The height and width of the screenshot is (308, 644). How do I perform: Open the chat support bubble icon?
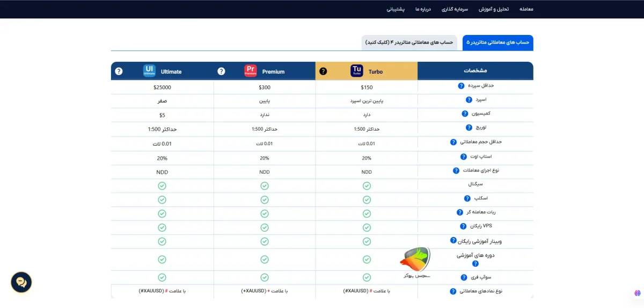tap(21, 282)
